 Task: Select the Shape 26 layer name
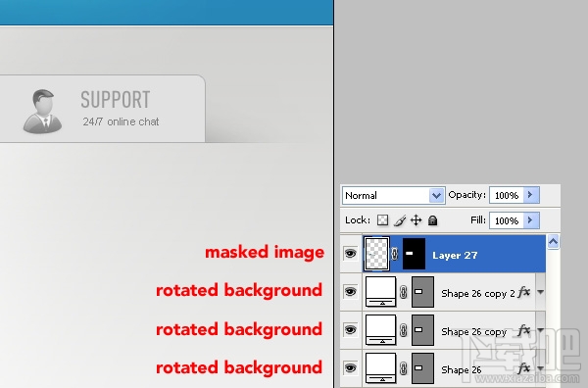tap(462, 370)
